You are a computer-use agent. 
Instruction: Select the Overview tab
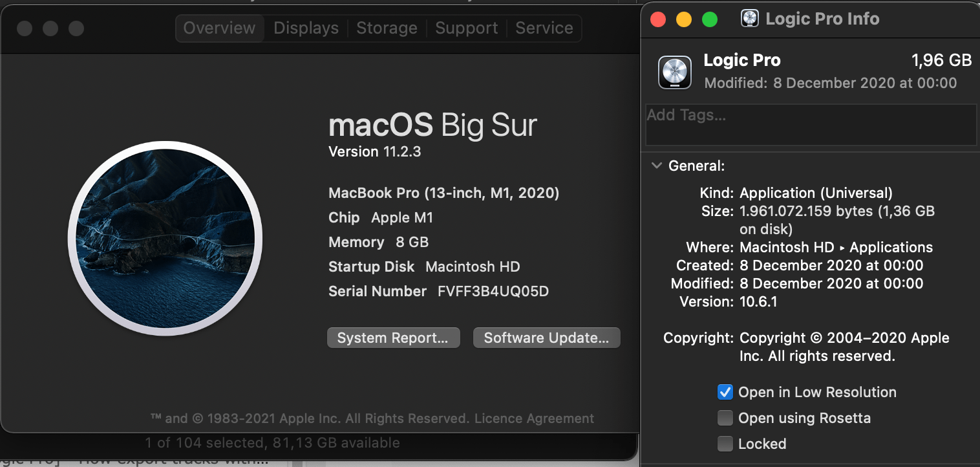[x=220, y=28]
